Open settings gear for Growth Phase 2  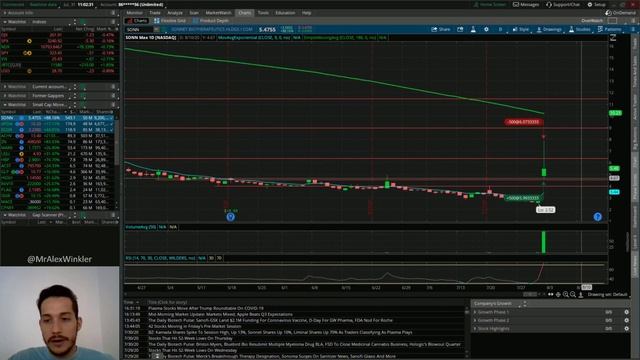[627, 320]
